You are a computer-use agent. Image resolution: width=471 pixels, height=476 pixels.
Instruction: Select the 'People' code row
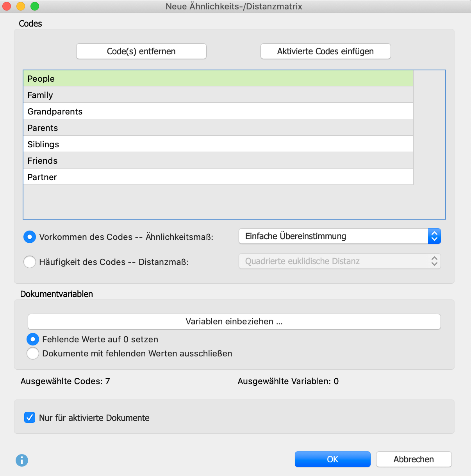[x=218, y=79]
